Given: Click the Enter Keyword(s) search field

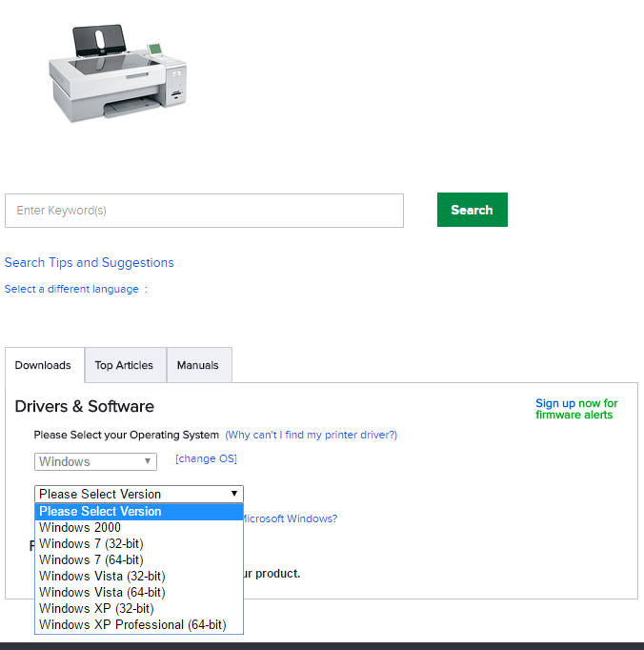Looking at the screenshot, I should (x=204, y=211).
